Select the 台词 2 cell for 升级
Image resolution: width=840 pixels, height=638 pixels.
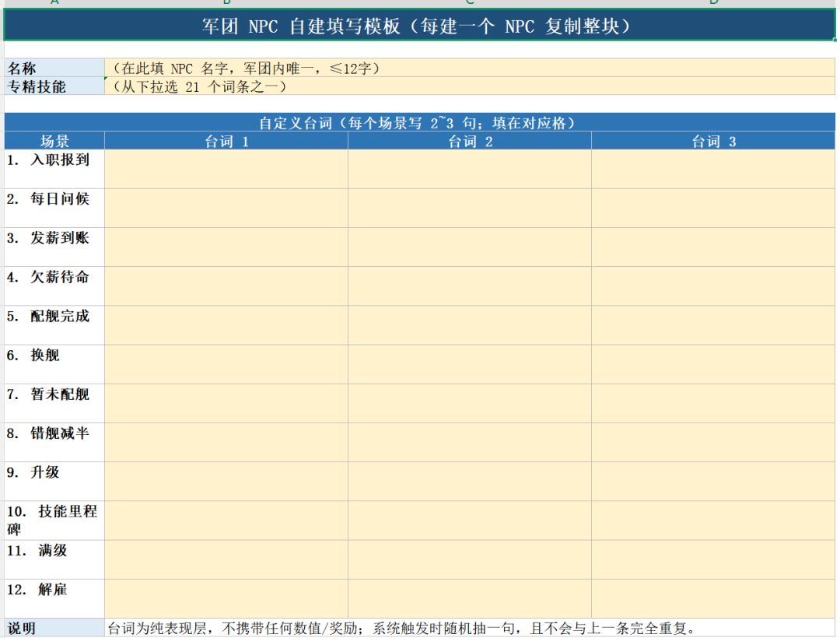(470, 482)
